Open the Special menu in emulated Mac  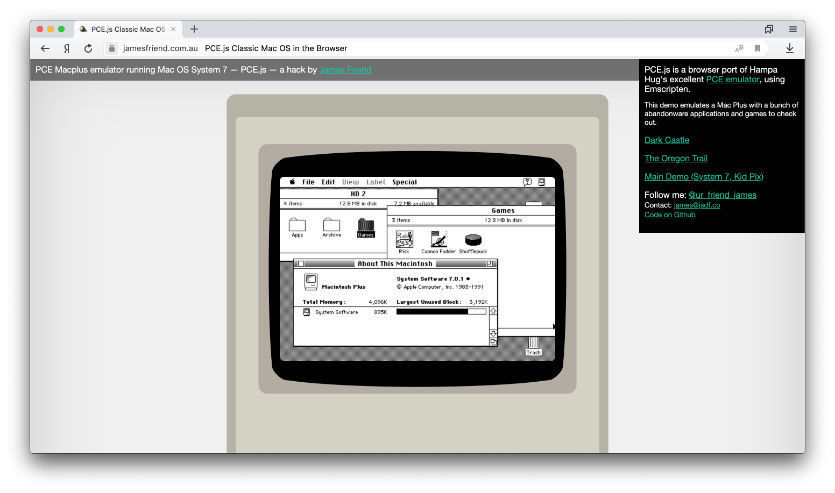pos(405,182)
